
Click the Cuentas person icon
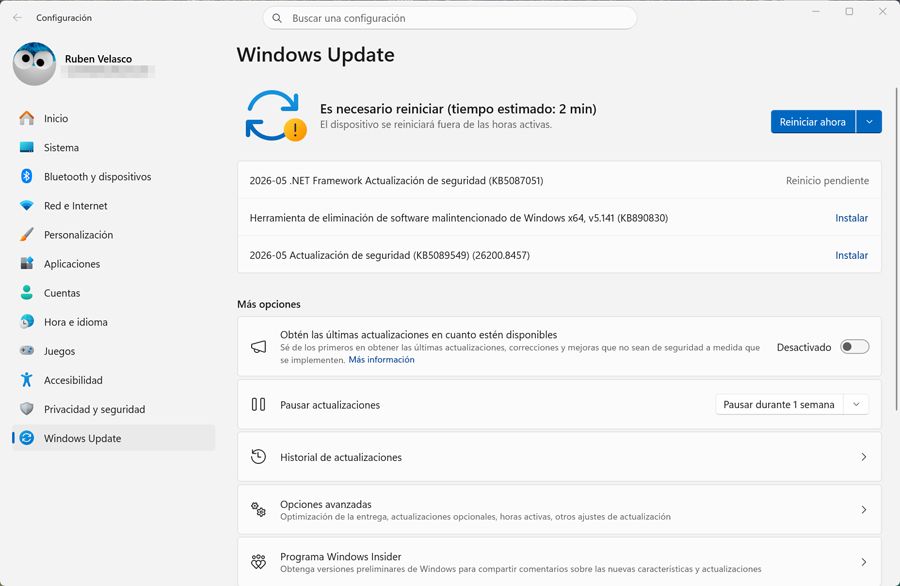[26, 293]
